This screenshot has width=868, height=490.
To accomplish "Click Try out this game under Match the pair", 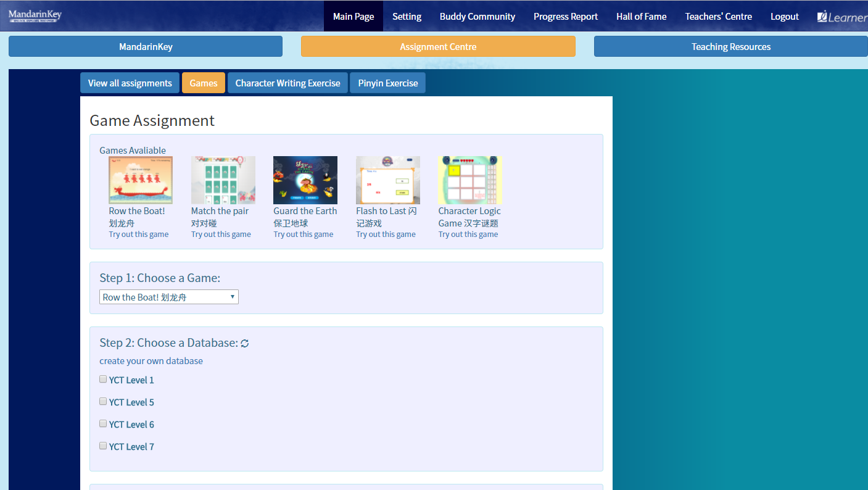I will coord(221,235).
